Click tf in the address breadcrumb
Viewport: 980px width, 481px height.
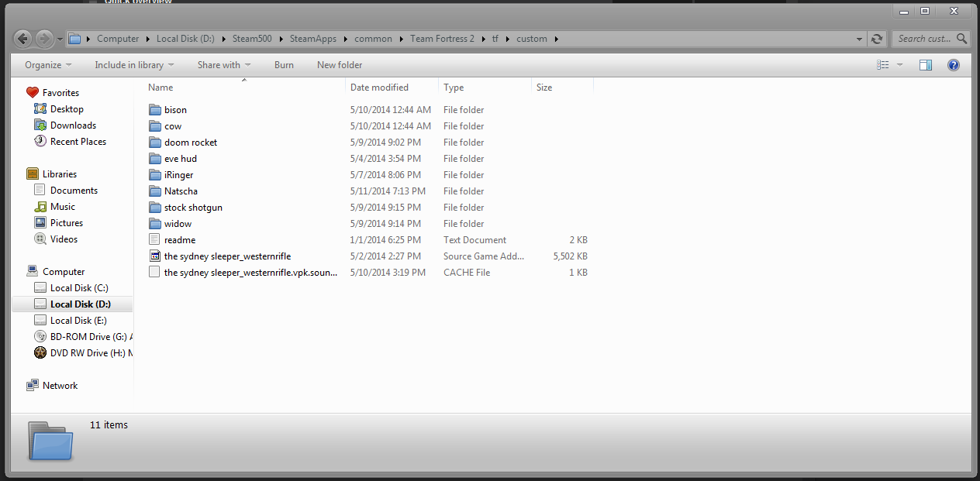click(495, 39)
